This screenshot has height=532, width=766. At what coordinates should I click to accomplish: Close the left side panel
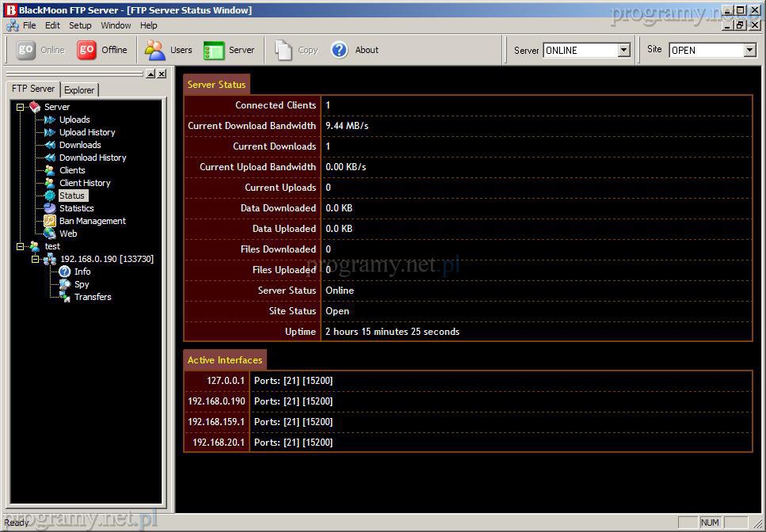[162, 74]
